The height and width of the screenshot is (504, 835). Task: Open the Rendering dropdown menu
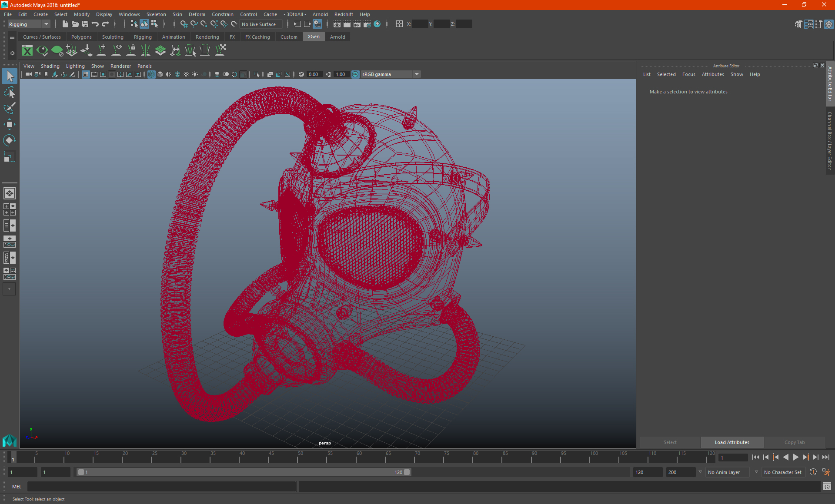click(207, 37)
